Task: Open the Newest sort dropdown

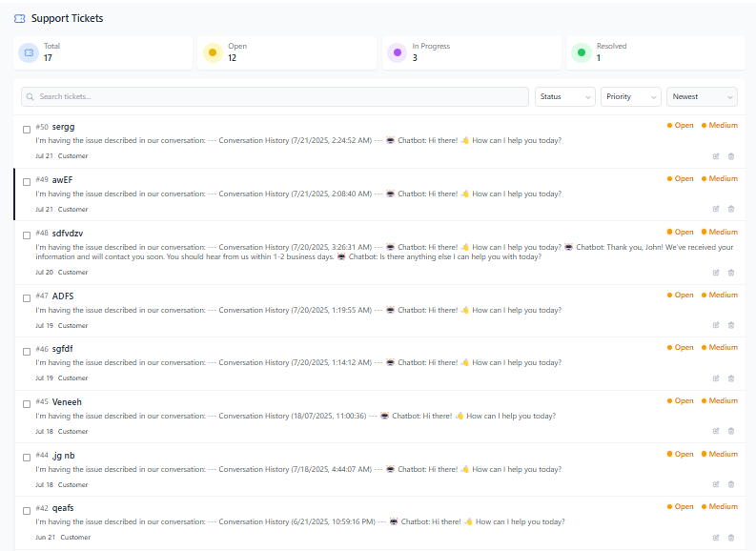Action: (x=702, y=96)
